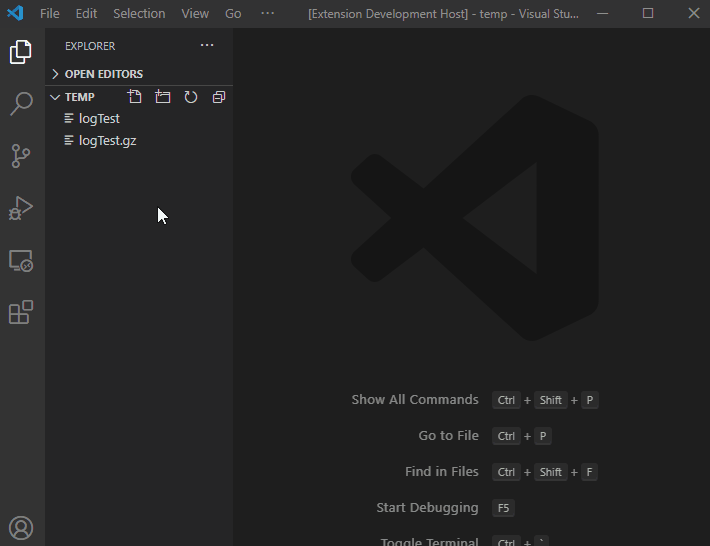
Task: Click the VS Code logo icon
Action: click(15, 13)
